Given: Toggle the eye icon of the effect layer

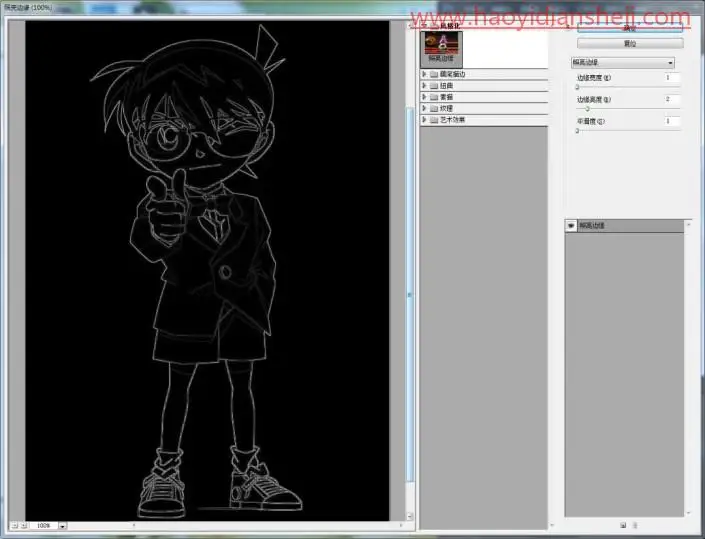Looking at the screenshot, I should point(571,226).
